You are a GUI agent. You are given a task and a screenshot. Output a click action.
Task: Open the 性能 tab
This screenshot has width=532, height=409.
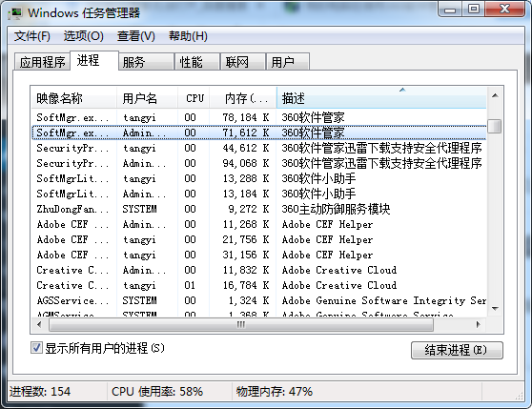197,62
